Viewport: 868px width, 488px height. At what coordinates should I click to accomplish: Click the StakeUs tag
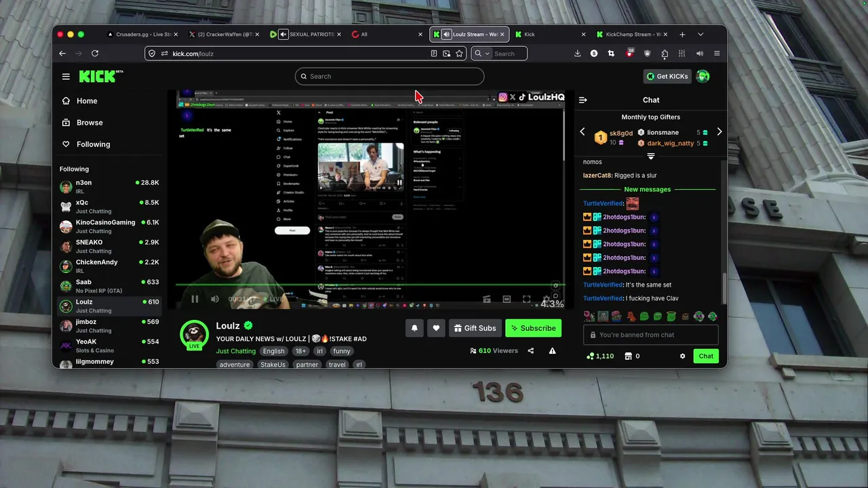click(273, 365)
